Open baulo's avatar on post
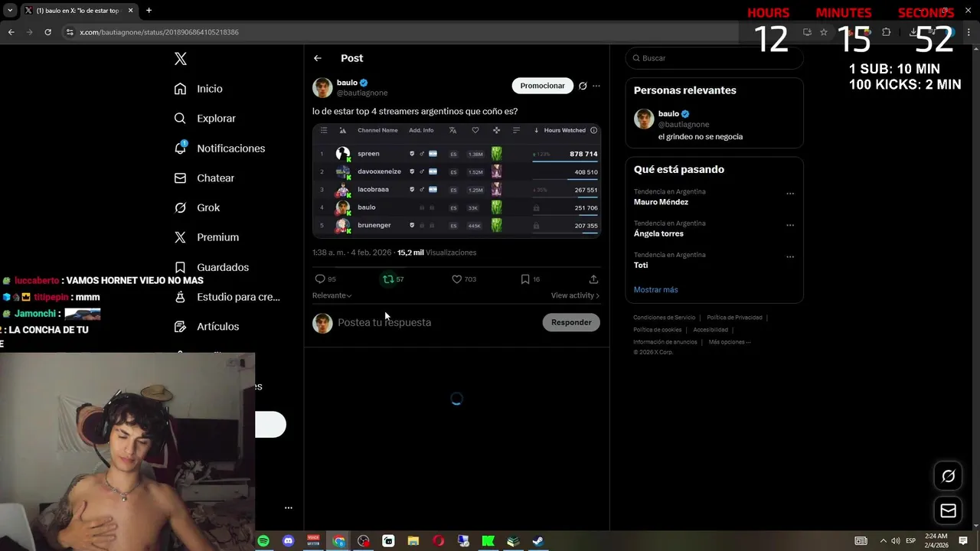The width and height of the screenshot is (980, 551). click(x=322, y=87)
